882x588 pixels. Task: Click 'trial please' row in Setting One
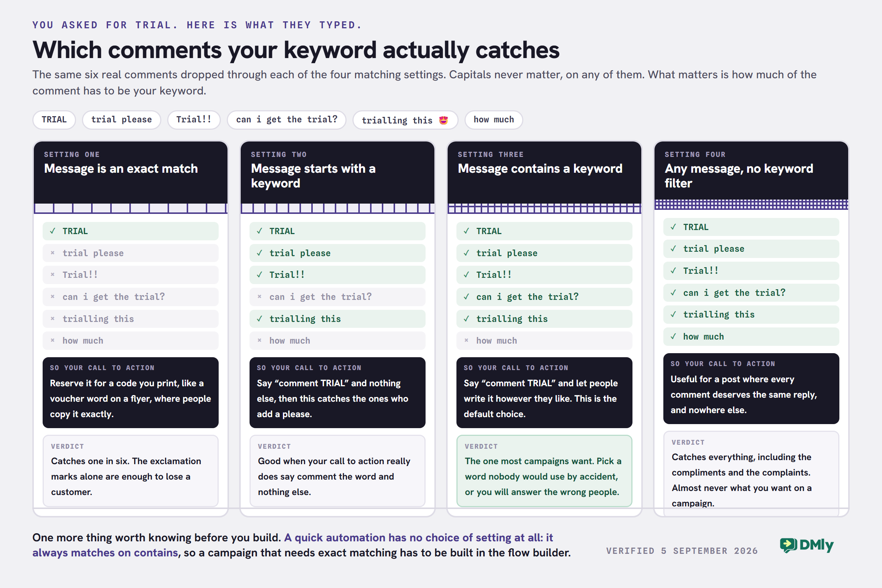pyautogui.click(x=130, y=253)
